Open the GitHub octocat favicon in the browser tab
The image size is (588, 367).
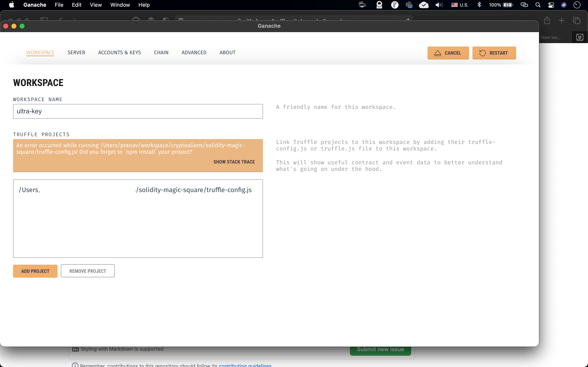click(x=580, y=37)
